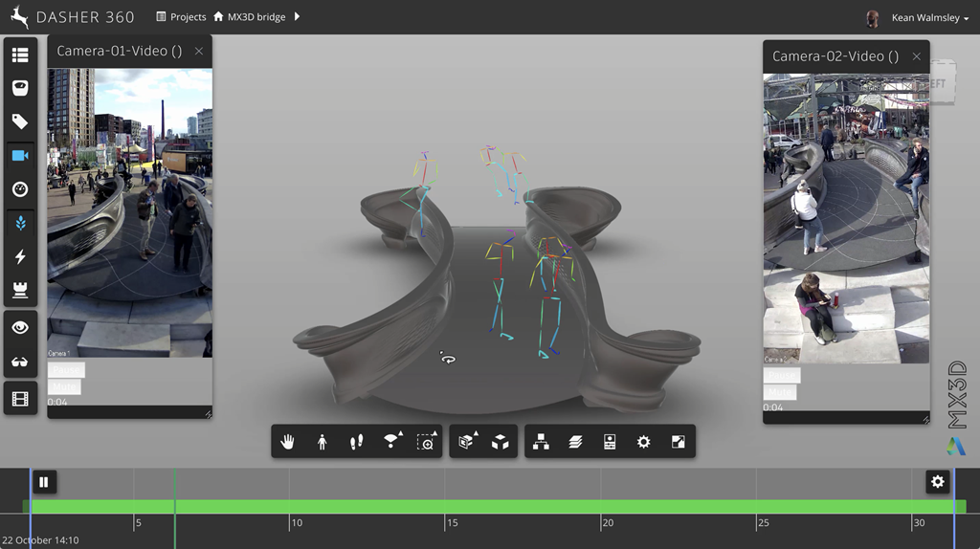Viewport: 980px width, 549px height.
Task: Open the model browser hierarchy icon
Action: [x=541, y=442]
